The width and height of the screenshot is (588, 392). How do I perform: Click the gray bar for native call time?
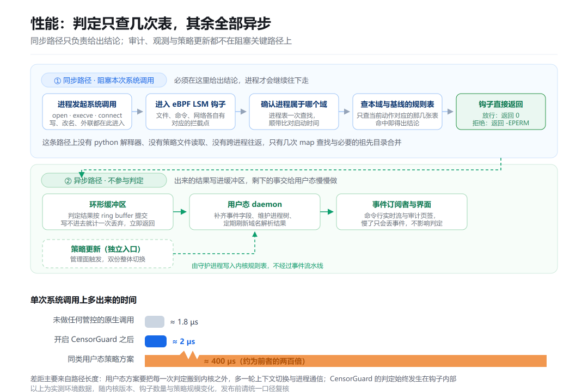[155, 321]
